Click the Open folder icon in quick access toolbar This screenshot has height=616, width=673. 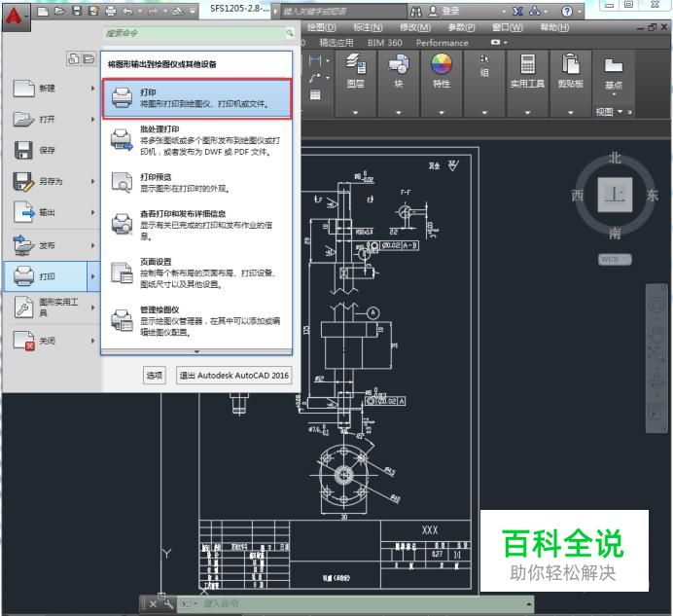59,11
